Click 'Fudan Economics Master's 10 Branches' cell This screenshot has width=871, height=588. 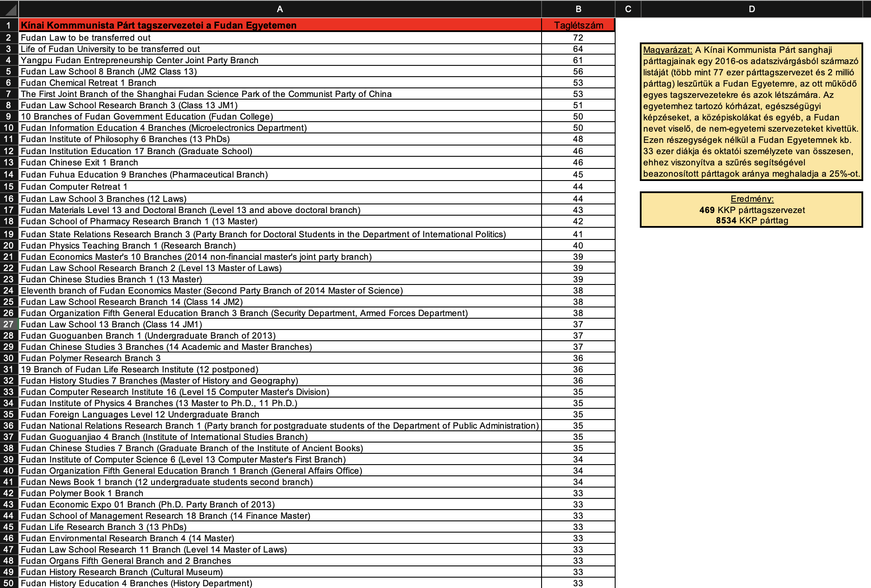pos(280,257)
